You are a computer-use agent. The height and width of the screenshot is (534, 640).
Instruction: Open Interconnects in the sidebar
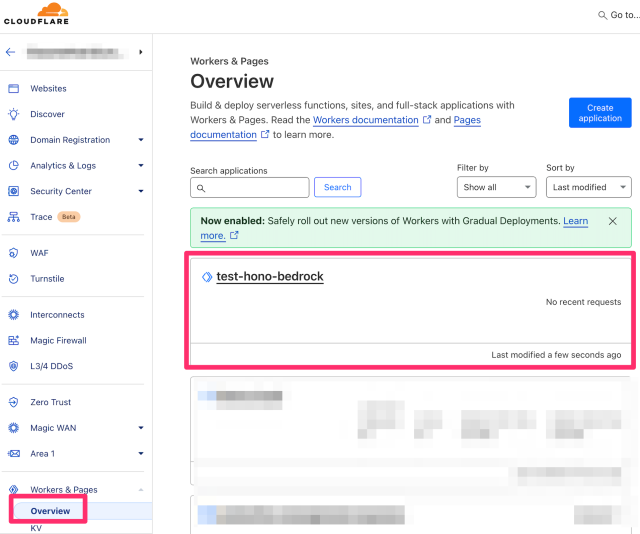(x=57, y=315)
